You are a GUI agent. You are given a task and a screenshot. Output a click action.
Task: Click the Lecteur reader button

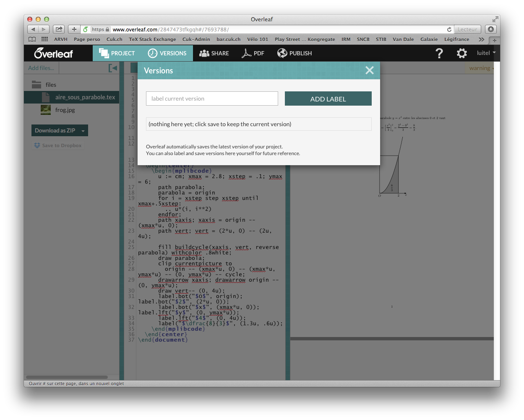467,29
